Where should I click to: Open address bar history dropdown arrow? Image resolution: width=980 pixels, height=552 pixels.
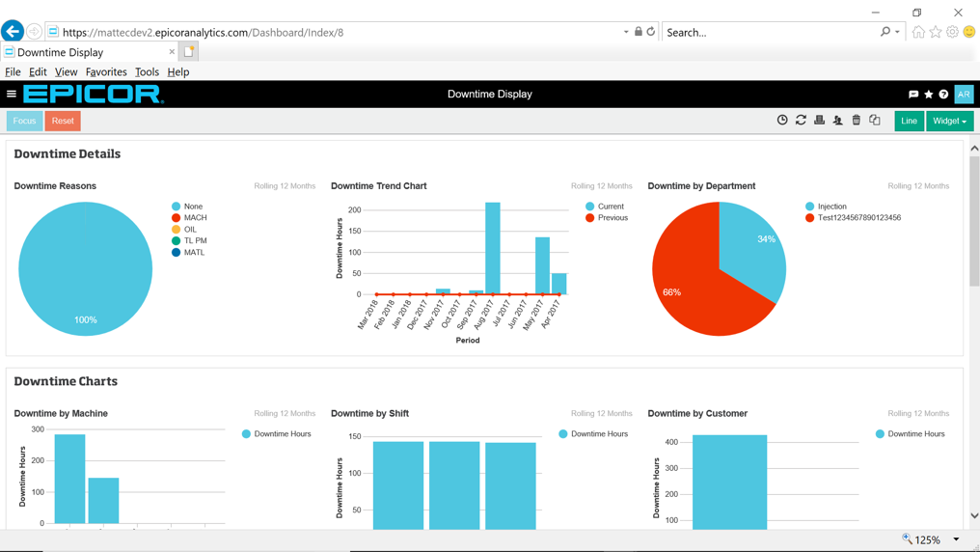(x=626, y=32)
